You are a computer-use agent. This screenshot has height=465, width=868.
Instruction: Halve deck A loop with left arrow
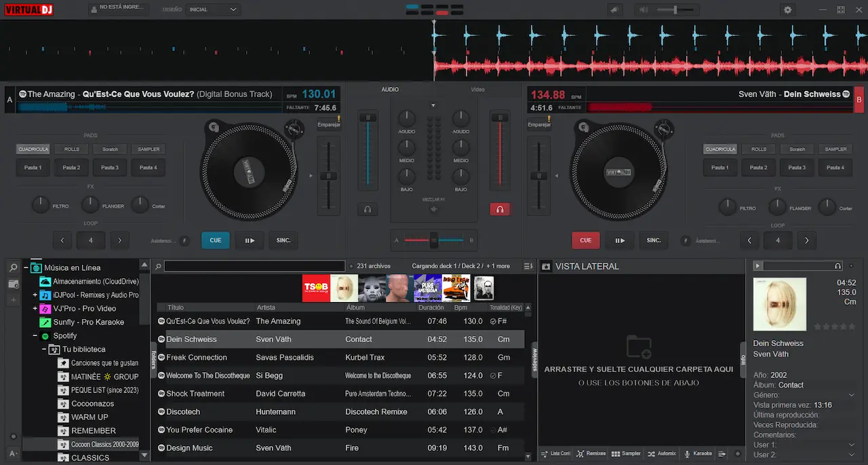coord(62,240)
